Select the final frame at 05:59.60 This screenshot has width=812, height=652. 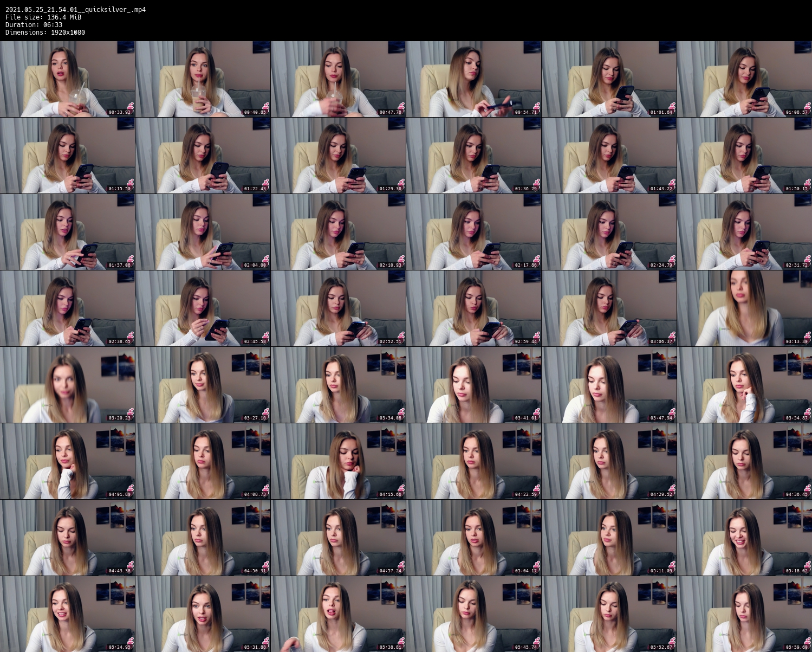point(744,614)
